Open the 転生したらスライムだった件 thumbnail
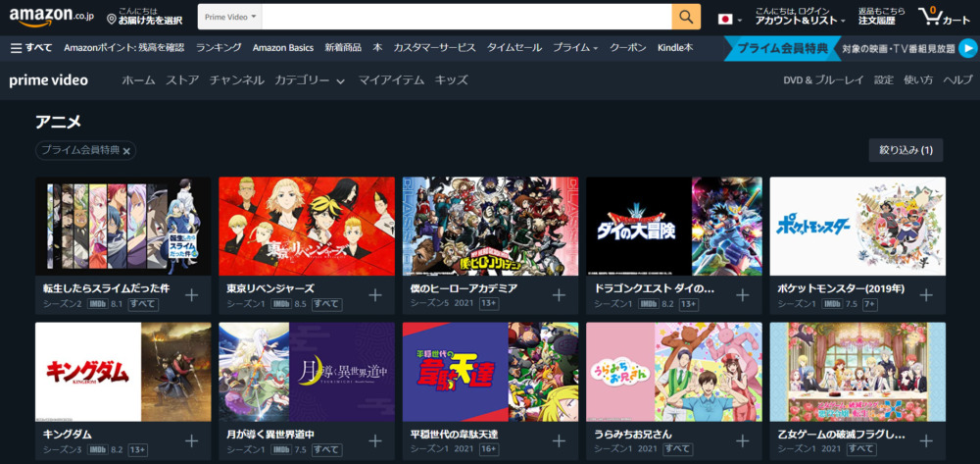The width and height of the screenshot is (980, 464). click(123, 227)
